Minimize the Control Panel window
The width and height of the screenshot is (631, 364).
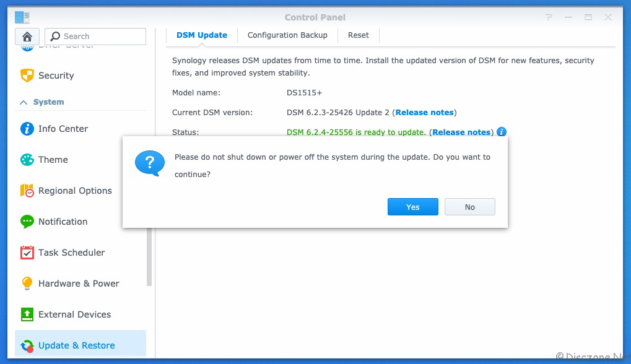[568, 17]
